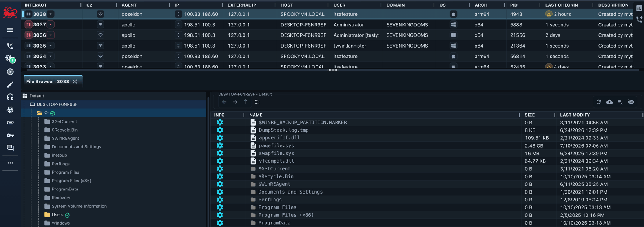Open the hamburger navigation menu
644x227 pixels.
pyautogui.click(x=10, y=30)
